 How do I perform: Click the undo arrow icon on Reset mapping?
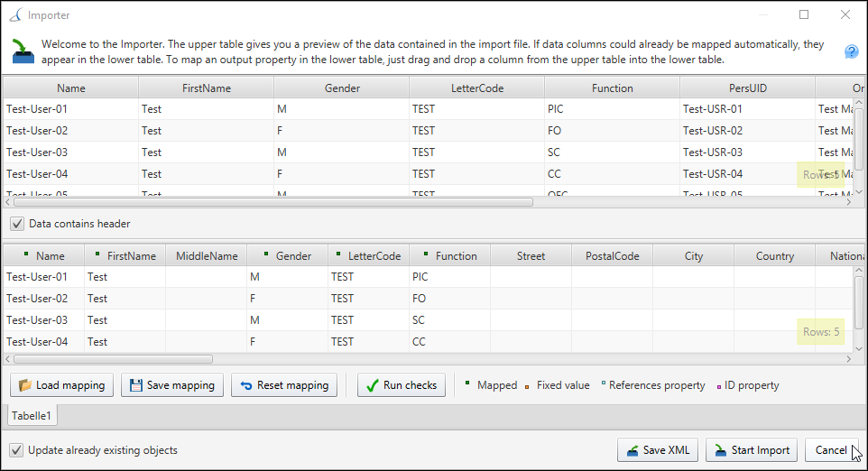pyautogui.click(x=246, y=386)
